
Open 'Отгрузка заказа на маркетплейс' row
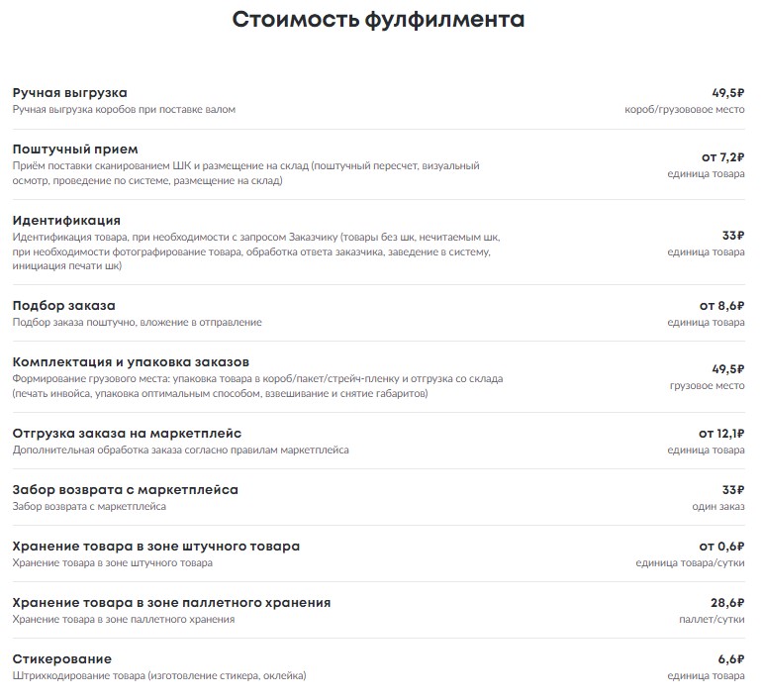click(379, 441)
